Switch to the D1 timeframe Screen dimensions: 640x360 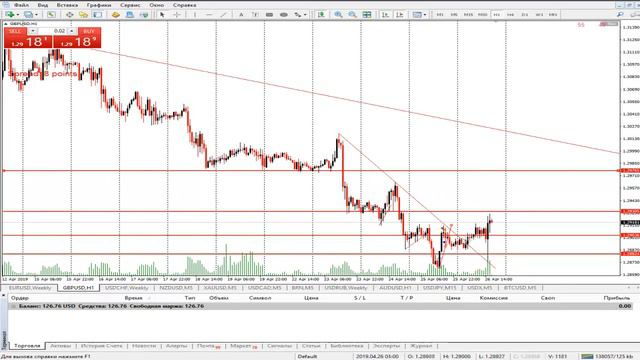point(525,15)
